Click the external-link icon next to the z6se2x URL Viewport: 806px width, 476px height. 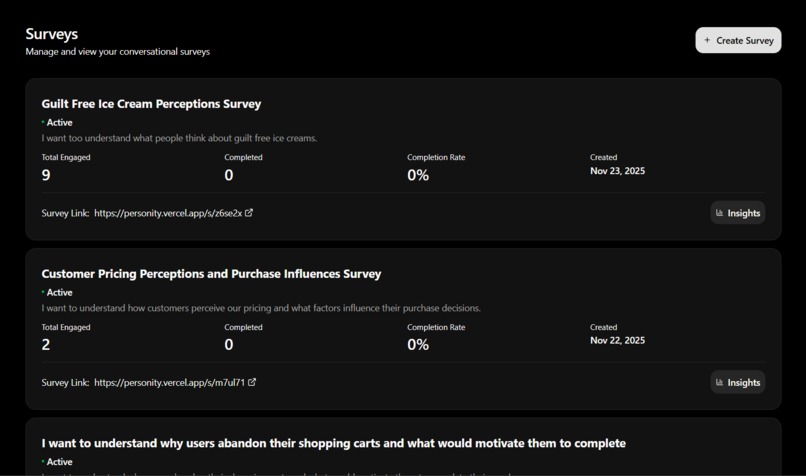[249, 212]
